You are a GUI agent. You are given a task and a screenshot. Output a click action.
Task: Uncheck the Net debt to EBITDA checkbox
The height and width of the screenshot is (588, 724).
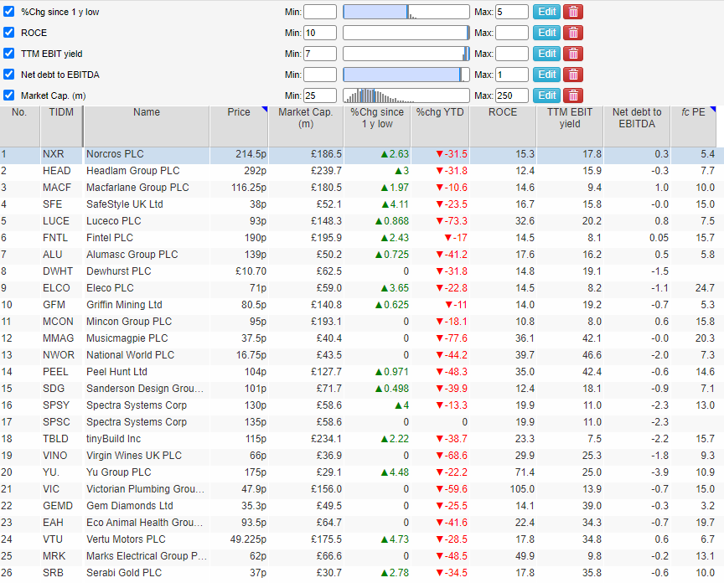[x=8, y=75]
